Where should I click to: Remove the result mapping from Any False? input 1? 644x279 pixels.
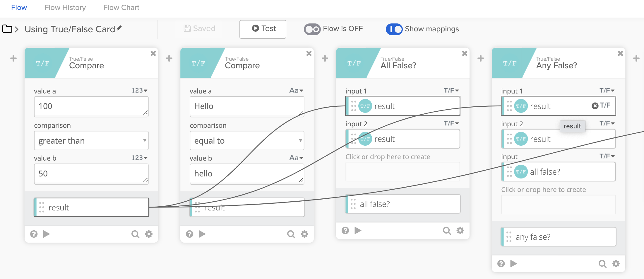pyautogui.click(x=595, y=106)
